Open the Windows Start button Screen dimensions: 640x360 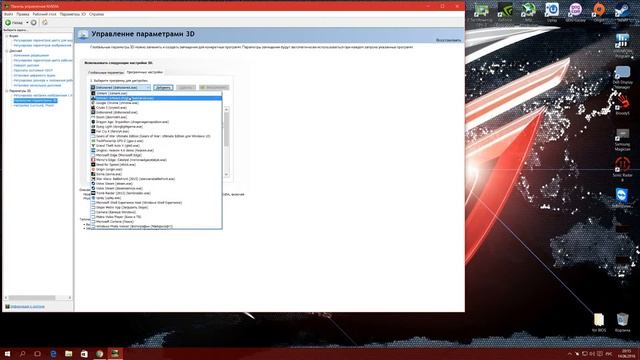(x=7, y=353)
